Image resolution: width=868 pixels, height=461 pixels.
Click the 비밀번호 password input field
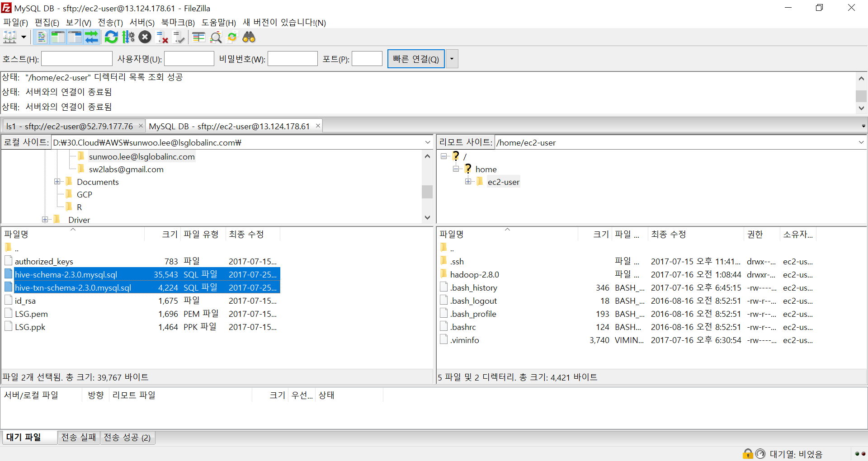tap(292, 59)
